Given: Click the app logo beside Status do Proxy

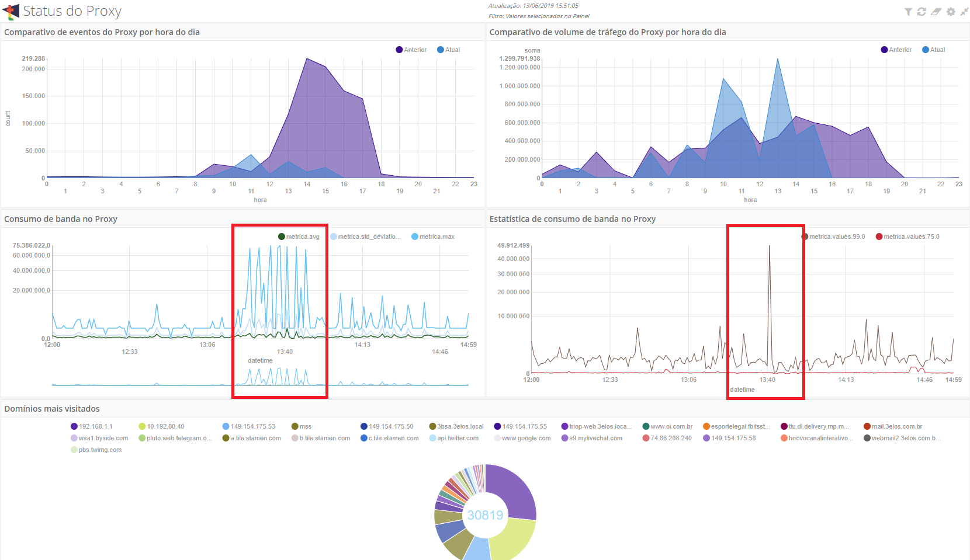Looking at the screenshot, I should (x=11, y=12).
